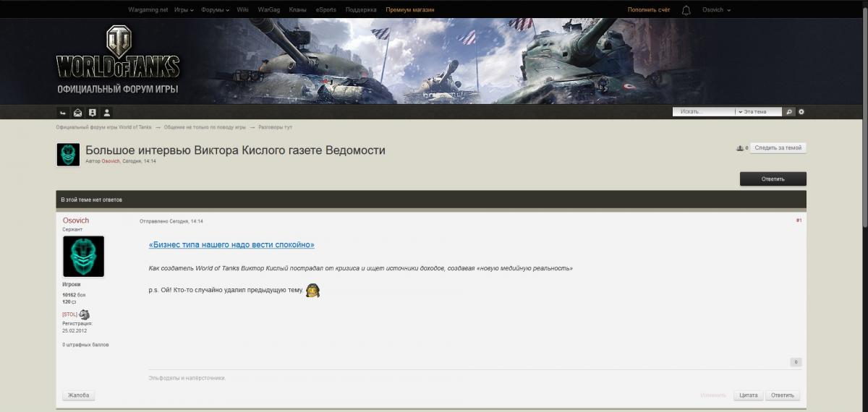Expand the Форумы dropdown menu
This screenshot has width=868, height=412.
[x=215, y=10]
